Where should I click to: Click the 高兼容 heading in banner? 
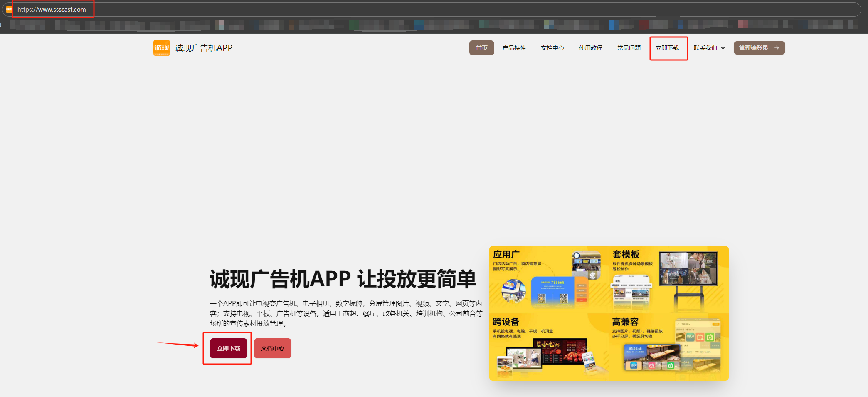(x=625, y=322)
